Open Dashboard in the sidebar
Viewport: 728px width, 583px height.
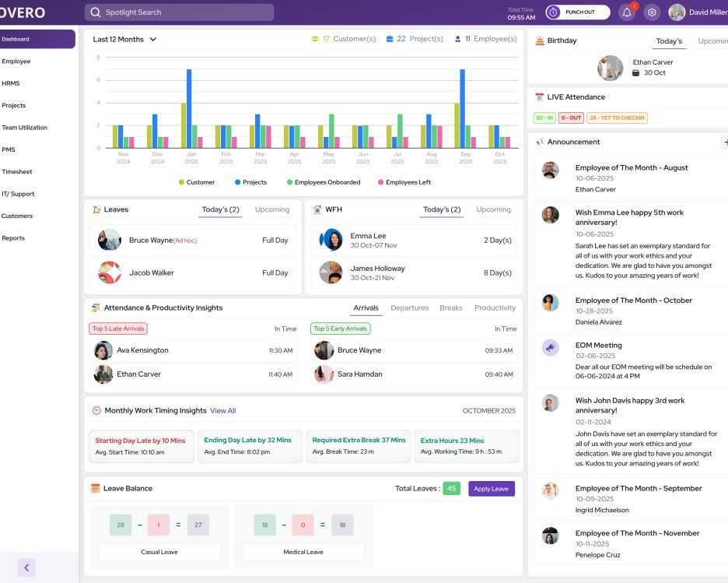tap(37, 39)
